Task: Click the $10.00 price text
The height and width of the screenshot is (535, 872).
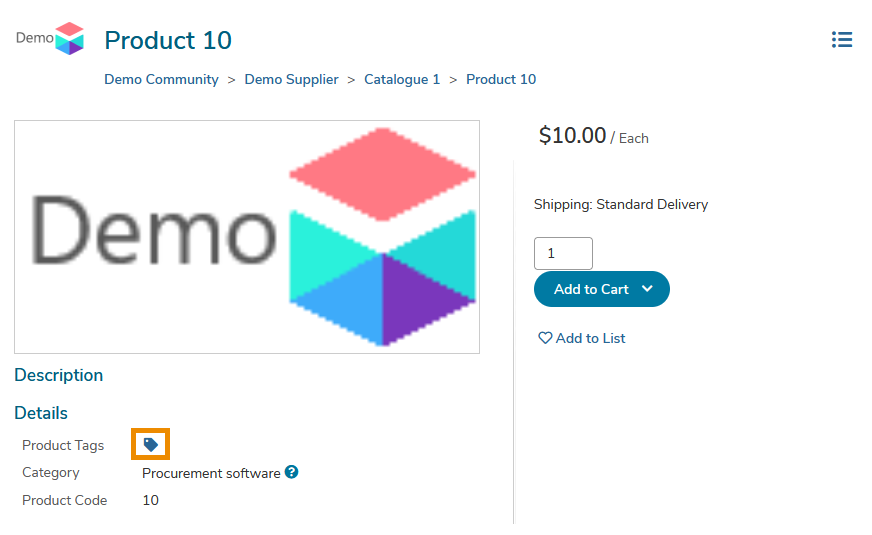Action: point(572,136)
